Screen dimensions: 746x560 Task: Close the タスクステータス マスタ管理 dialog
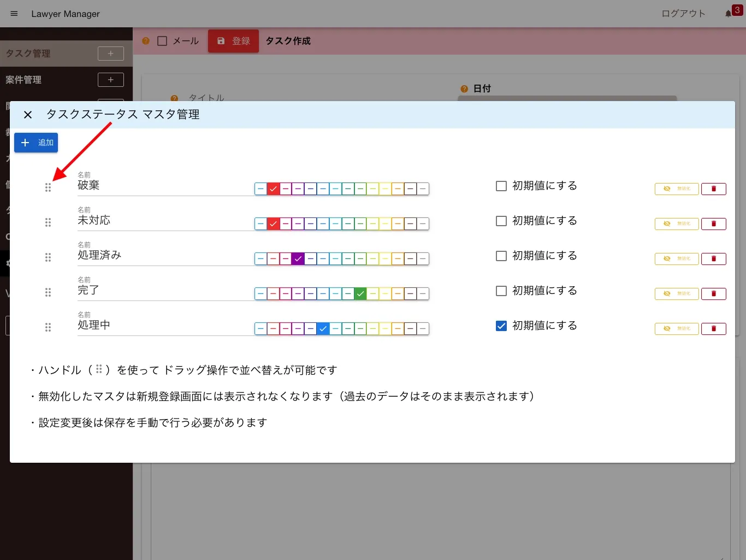[x=28, y=115]
